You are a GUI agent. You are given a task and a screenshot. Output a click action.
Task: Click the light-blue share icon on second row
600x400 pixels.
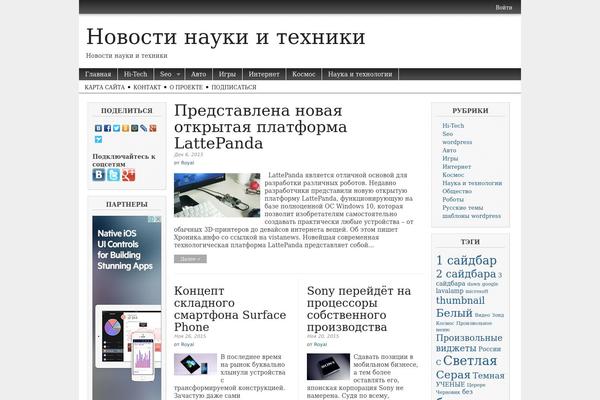click(x=98, y=139)
